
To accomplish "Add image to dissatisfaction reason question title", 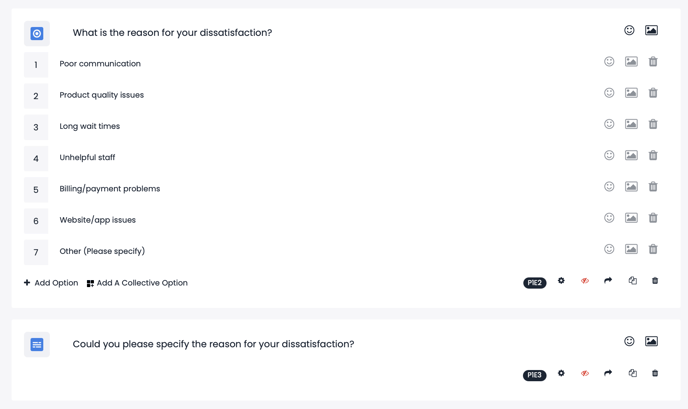I will point(651,30).
